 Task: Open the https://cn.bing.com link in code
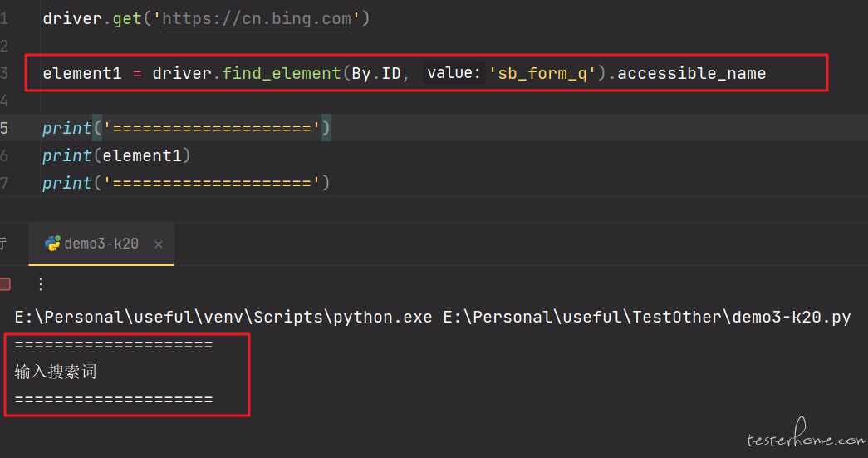(257, 19)
